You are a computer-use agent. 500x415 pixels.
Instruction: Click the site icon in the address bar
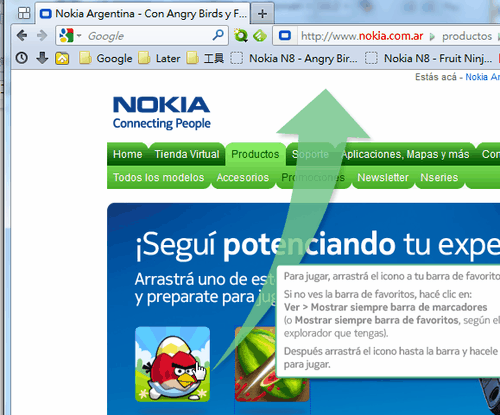pos(285,35)
